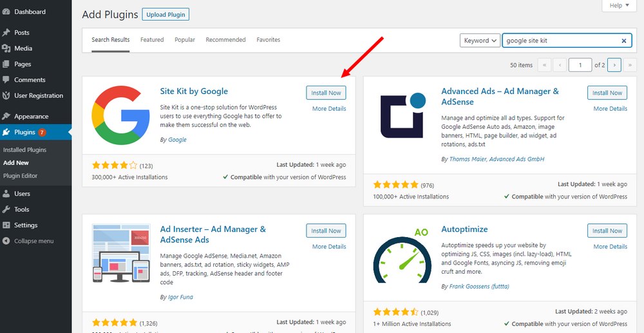Click the Advanced Ads plugin logo

[402, 115]
